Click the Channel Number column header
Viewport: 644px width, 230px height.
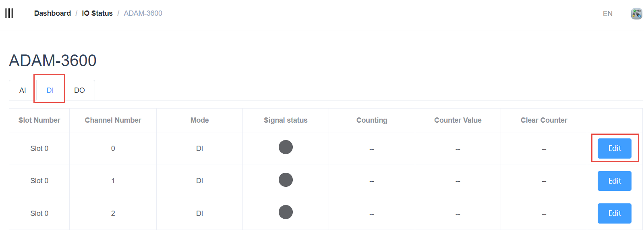click(x=113, y=120)
